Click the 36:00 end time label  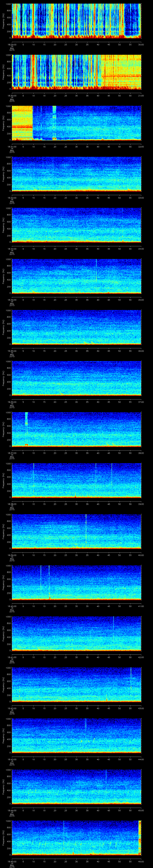(141, 351)
